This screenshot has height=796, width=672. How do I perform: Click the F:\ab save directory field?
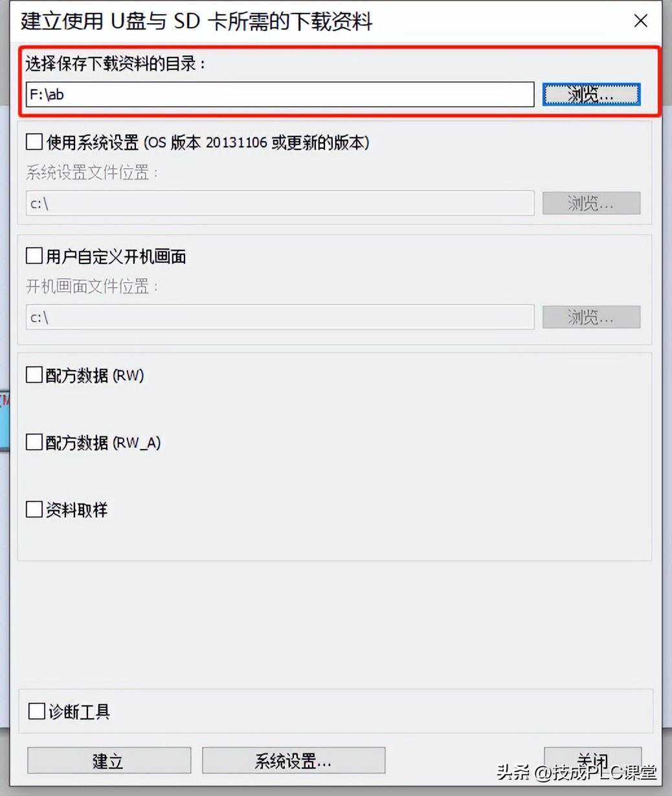tap(280, 94)
